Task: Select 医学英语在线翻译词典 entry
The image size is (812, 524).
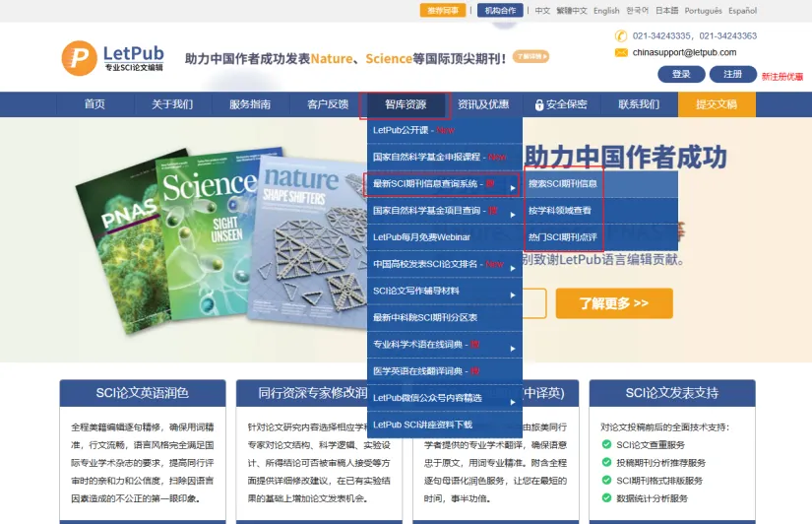Action: [x=445, y=371]
